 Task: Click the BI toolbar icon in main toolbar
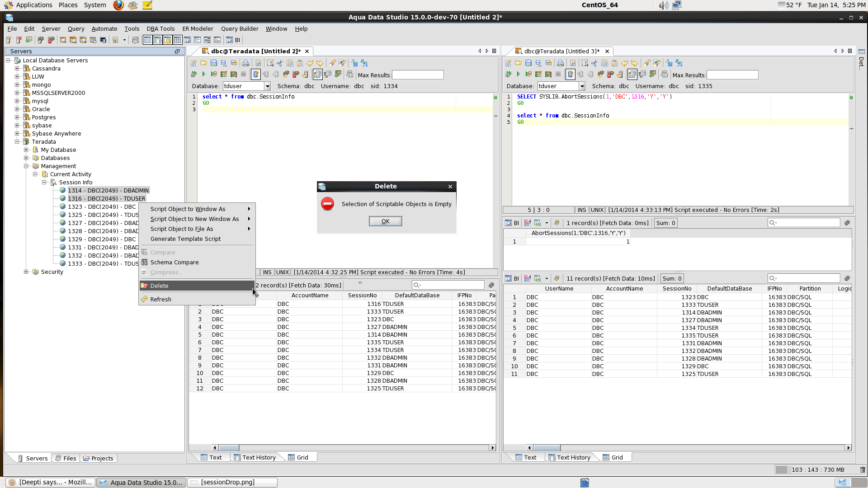pos(233,40)
